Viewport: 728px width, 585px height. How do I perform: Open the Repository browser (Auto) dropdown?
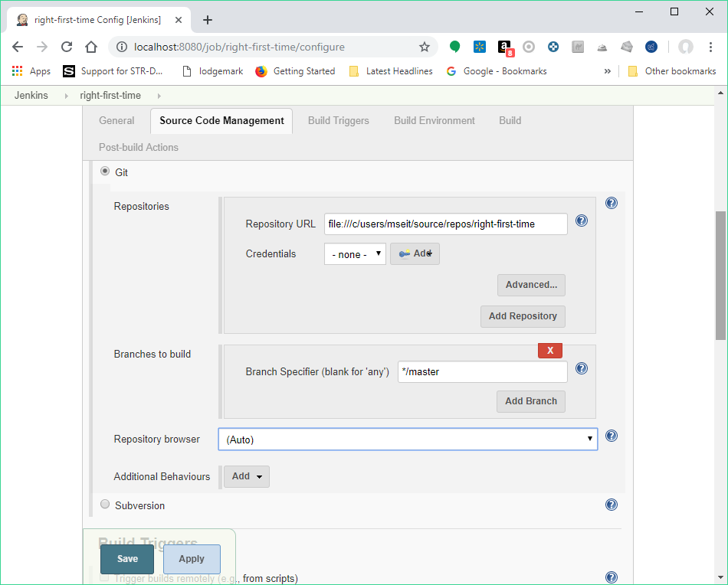click(408, 440)
